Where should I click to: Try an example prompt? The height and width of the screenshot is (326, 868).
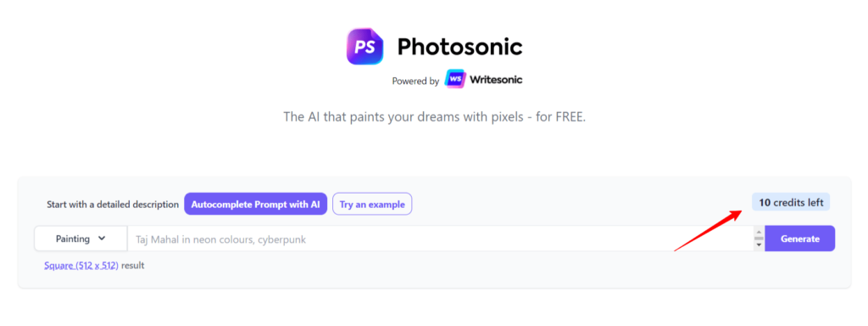pos(372,204)
